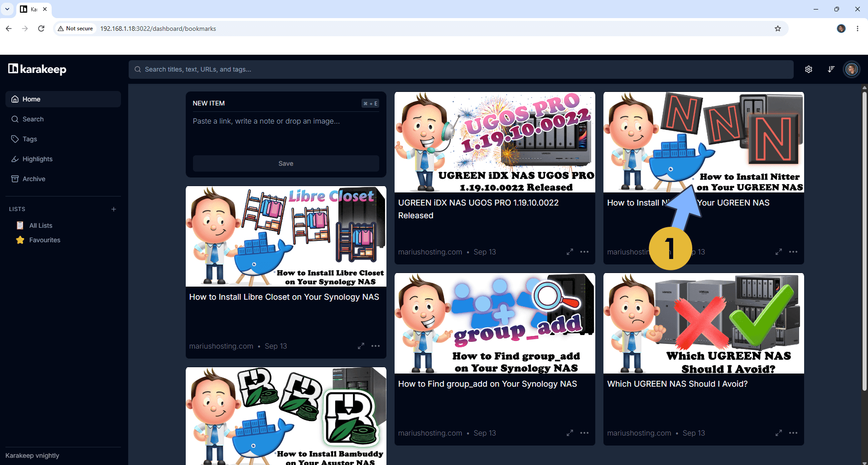Open How to Install Libre Closet title
Viewport: 868px width, 465px height.
point(284,297)
